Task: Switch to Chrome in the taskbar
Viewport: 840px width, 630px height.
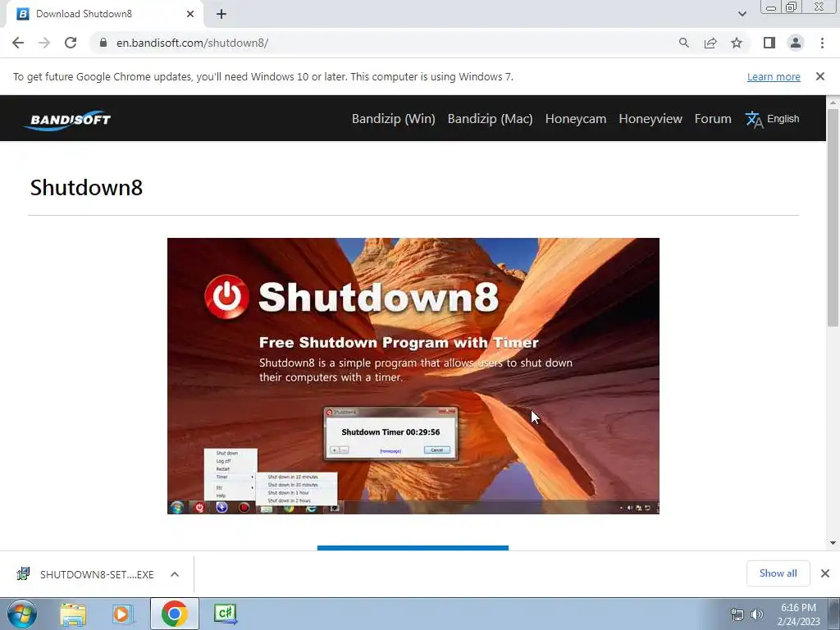Action: click(x=174, y=614)
